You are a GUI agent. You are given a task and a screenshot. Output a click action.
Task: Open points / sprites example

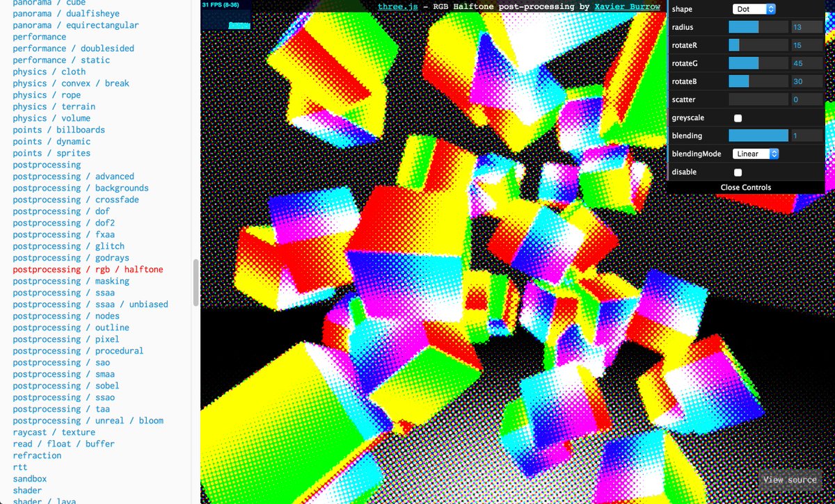pyautogui.click(x=51, y=153)
